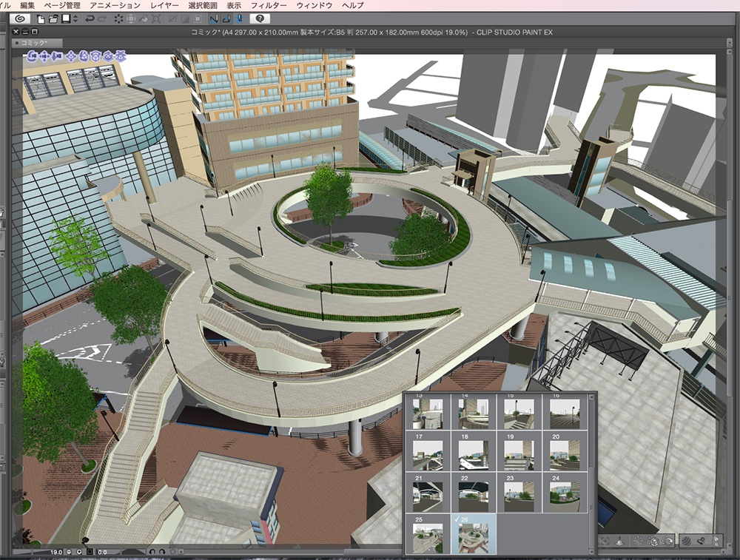Click the fit to screen square icon
The height and width of the screenshot is (560, 740).
[90, 552]
